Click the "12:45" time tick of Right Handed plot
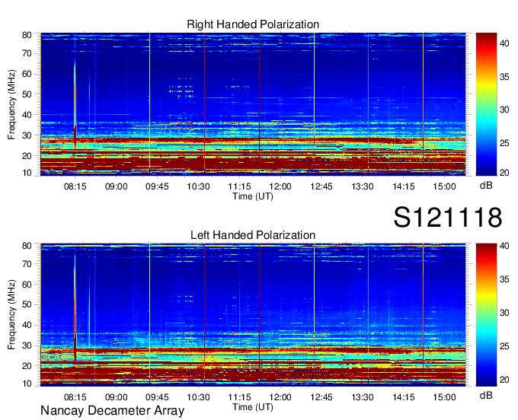Image resolution: width=518 pixels, height=420 pixels. pyautogui.click(x=321, y=186)
